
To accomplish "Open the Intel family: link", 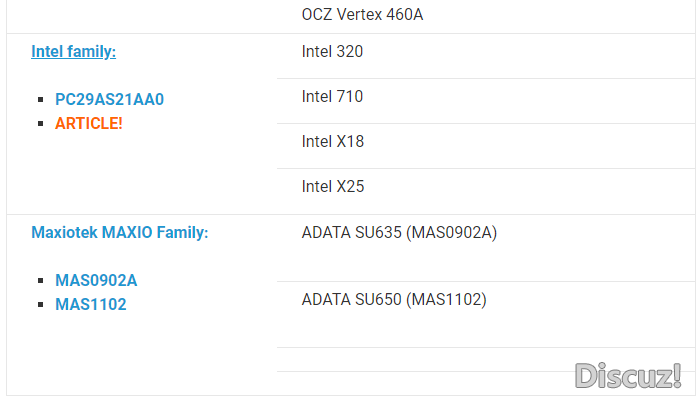I will pyautogui.click(x=73, y=52).
